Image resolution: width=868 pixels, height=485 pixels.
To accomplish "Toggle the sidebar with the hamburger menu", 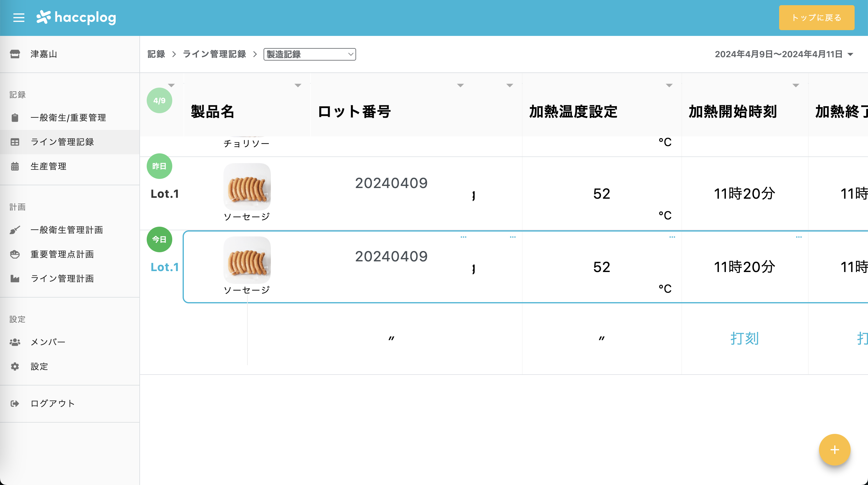I will [x=19, y=18].
